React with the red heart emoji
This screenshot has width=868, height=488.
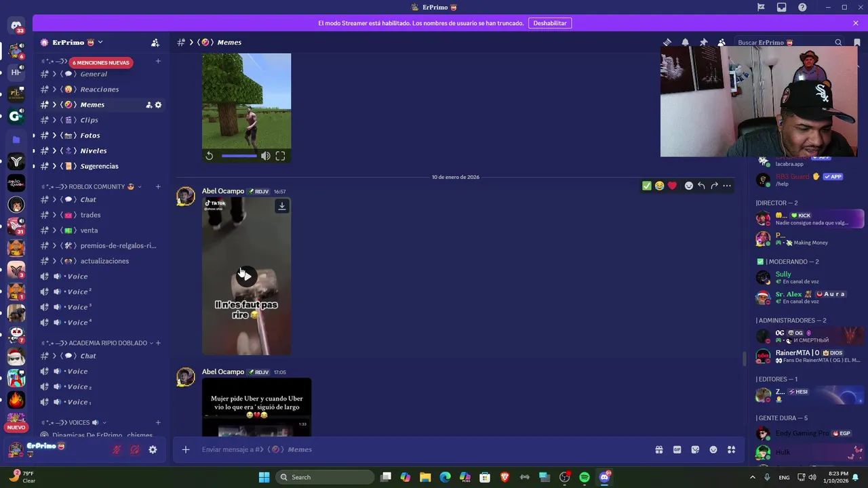(x=672, y=186)
